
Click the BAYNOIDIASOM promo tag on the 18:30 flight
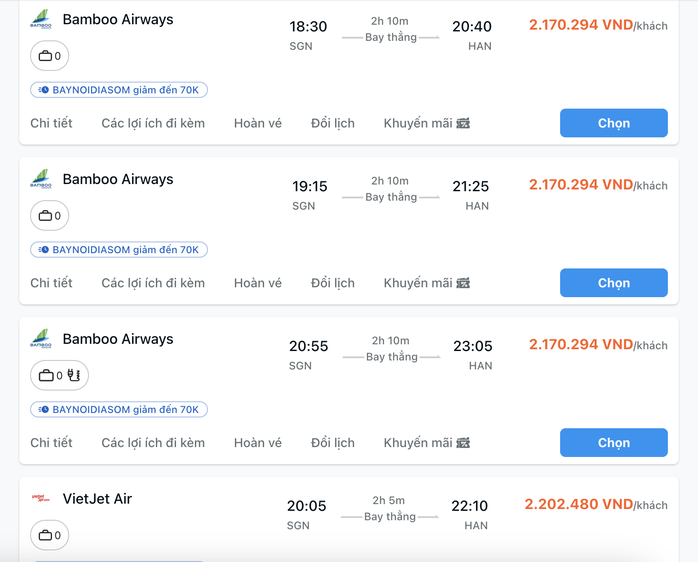[x=119, y=90]
